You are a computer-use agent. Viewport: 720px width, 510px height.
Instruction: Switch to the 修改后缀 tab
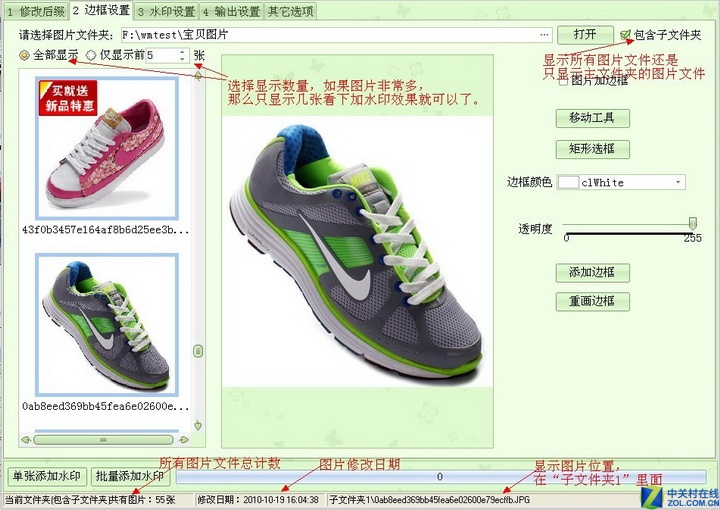coord(35,11)
